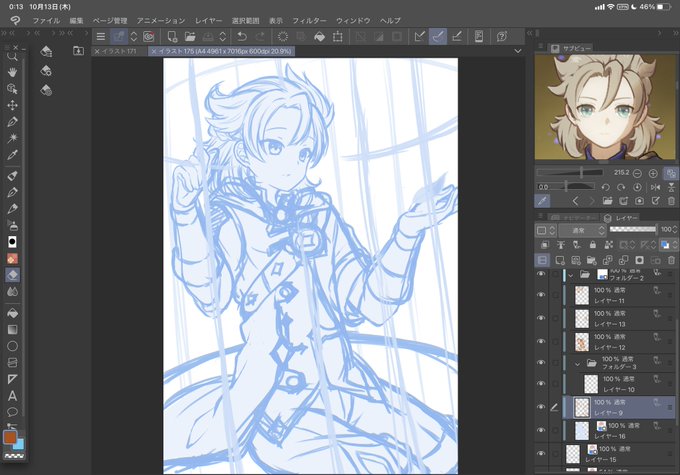Hide レイヤー 11 with its eye icon

[541, 295]
